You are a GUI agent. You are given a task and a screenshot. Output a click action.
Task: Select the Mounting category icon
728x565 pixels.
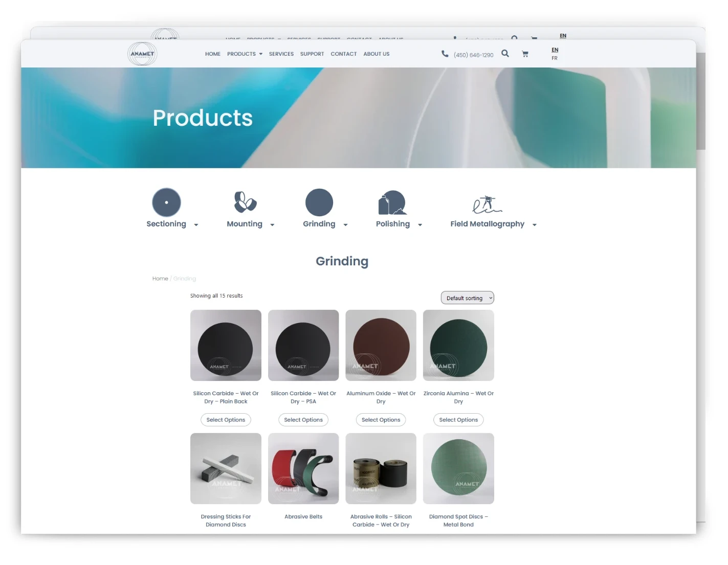click(x=245, y=202)
